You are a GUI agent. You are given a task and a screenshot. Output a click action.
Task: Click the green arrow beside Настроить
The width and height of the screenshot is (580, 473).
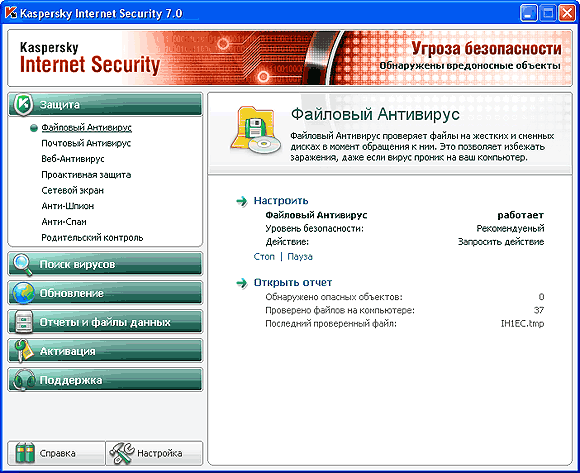(x=242, y=201)
